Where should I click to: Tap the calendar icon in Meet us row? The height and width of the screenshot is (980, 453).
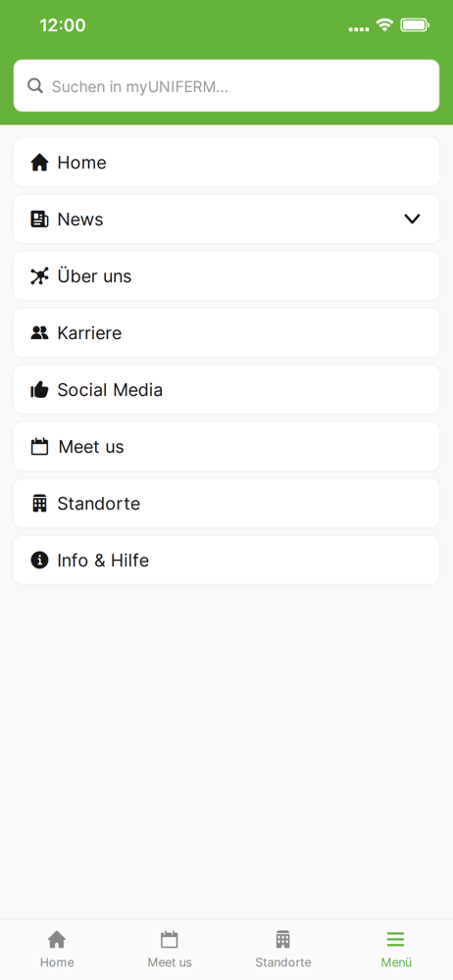pos(39,447)
